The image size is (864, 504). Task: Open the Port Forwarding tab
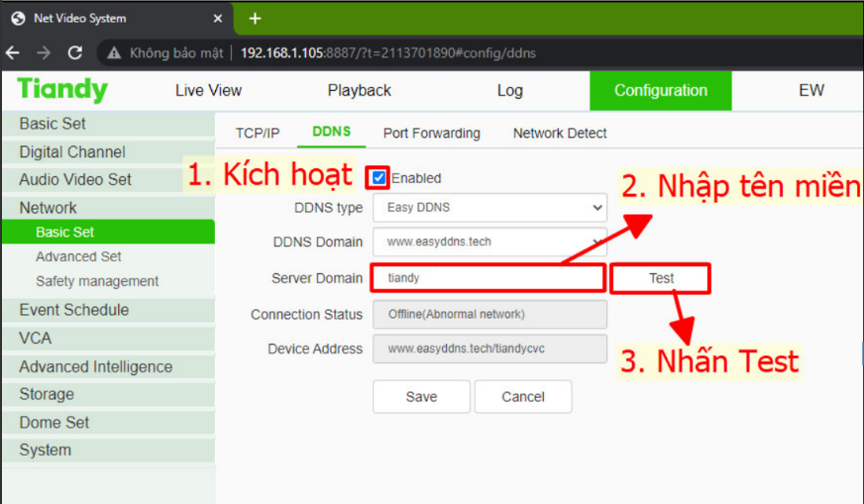pyautogui.click(x=431, y=134)
